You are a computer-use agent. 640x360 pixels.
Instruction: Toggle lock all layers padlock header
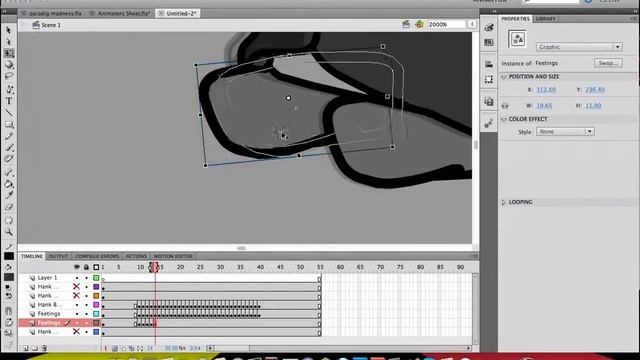coord(86,267)
